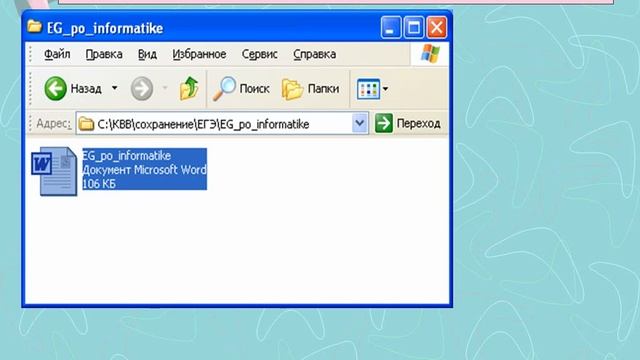
Task: Click the Поиск search button
Action: (x=241, y=89)
